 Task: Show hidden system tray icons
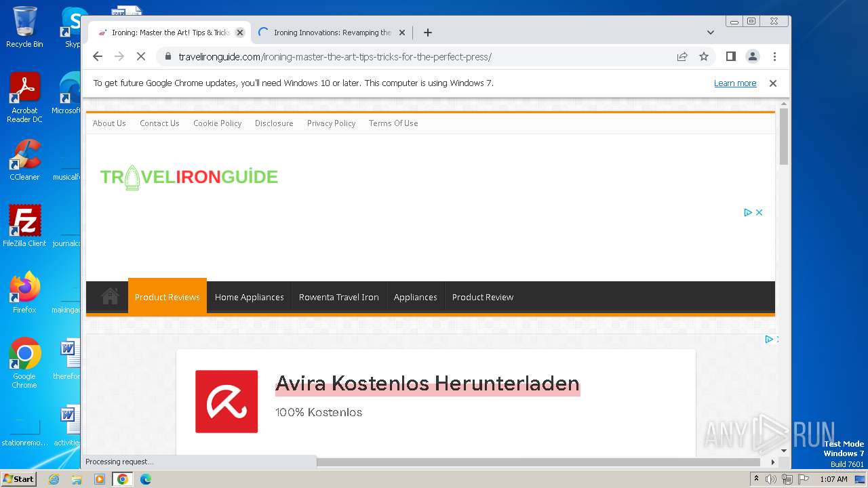click(756, 479)
